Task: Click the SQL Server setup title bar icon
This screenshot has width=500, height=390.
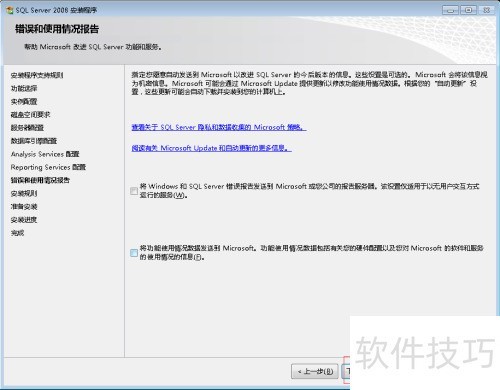Action: coord(10,10)
